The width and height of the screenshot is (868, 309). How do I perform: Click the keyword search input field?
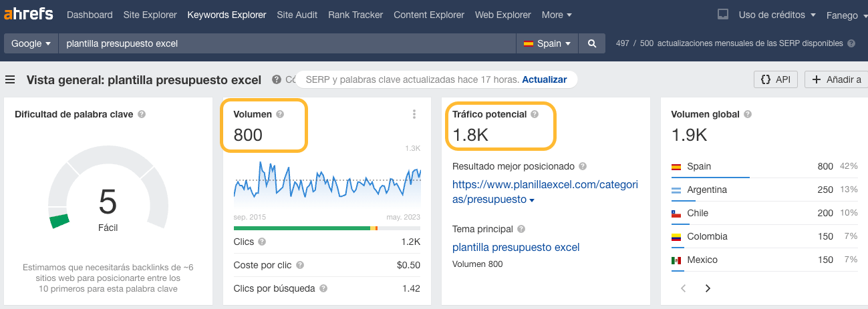[287, 43]
